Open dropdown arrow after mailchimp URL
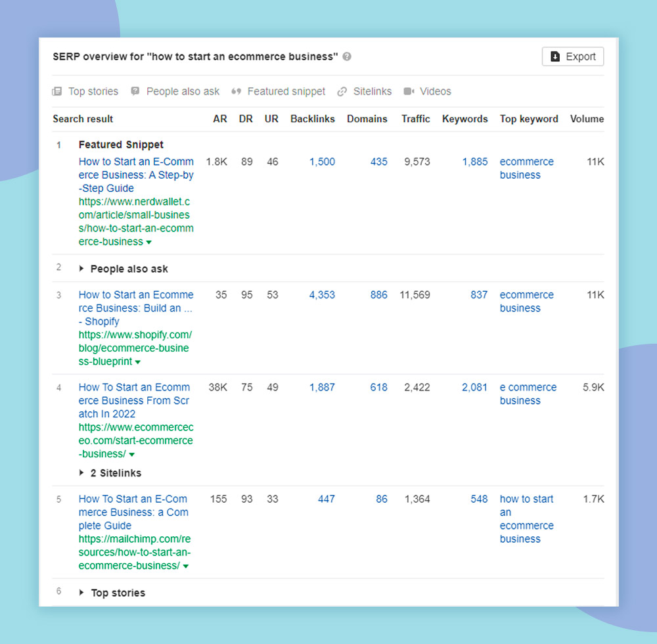This screenshot has height=644, width=657. (x=186, y=566)
